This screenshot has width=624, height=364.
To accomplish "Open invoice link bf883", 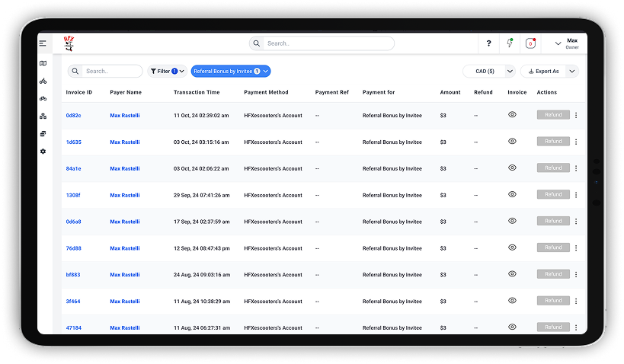I will 73,275.
